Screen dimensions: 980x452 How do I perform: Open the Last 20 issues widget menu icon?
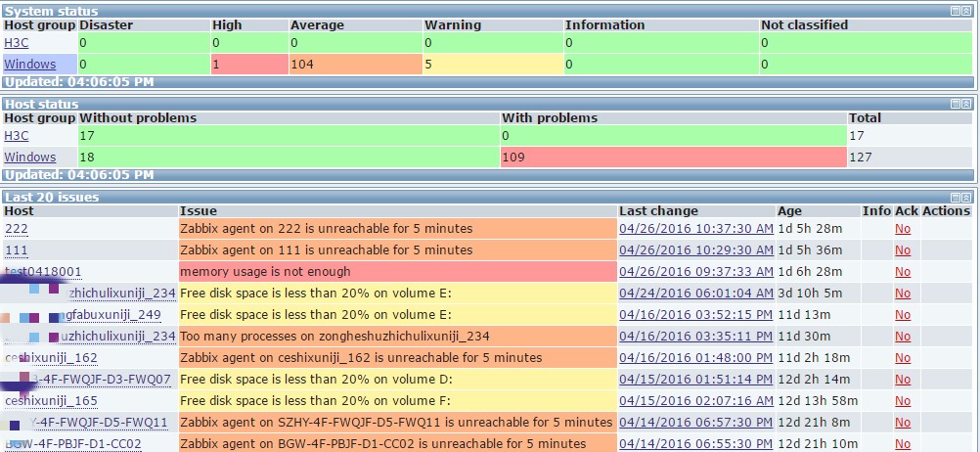point(956,197)
